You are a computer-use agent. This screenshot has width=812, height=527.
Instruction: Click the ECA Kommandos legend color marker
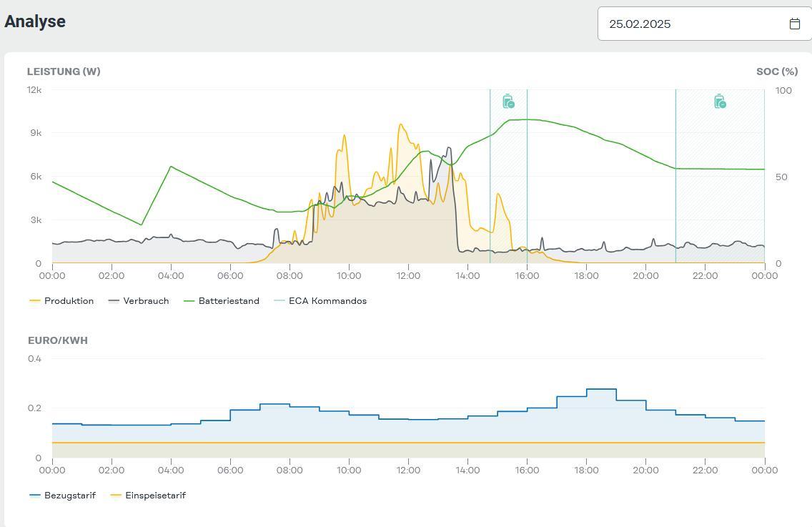click(279, 301)
